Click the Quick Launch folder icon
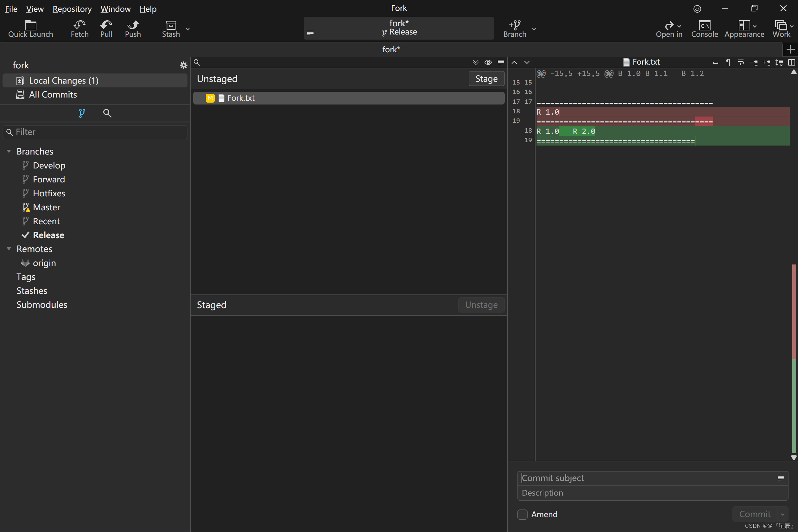This screenshot has width=798, height=532. [30, 25]
